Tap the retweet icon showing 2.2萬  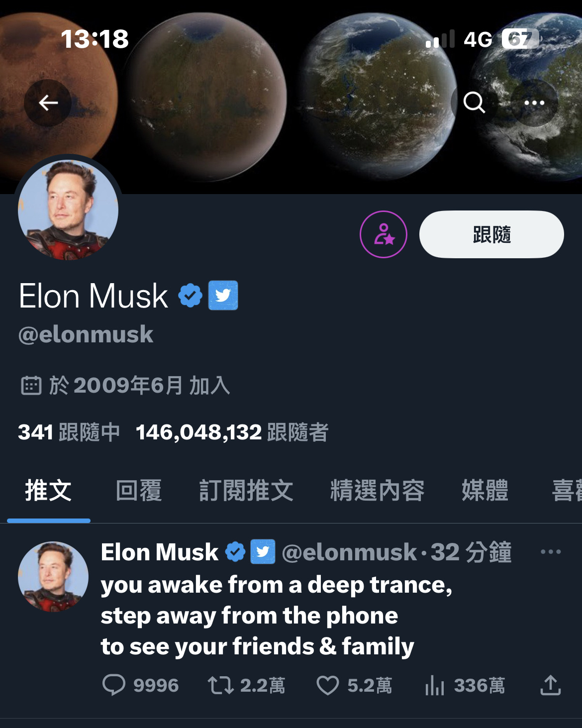click(x=221, y=685)
